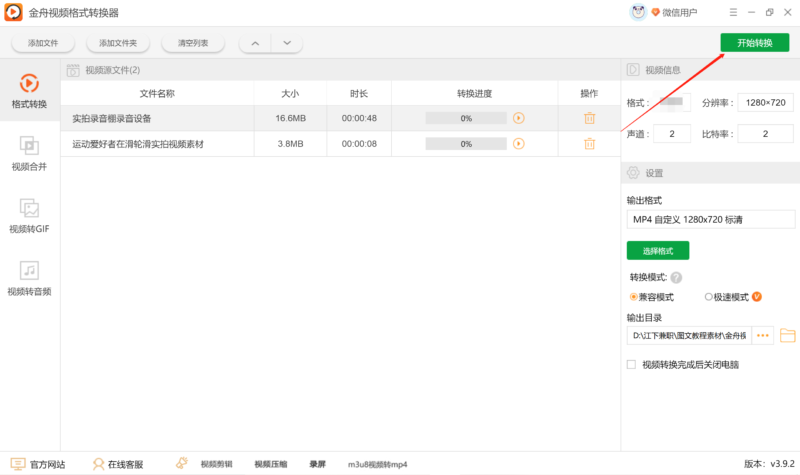800x475 pixels.
Task: Click the progress bar of the 运动爱好者 video
Action: [x=466, y=144]
